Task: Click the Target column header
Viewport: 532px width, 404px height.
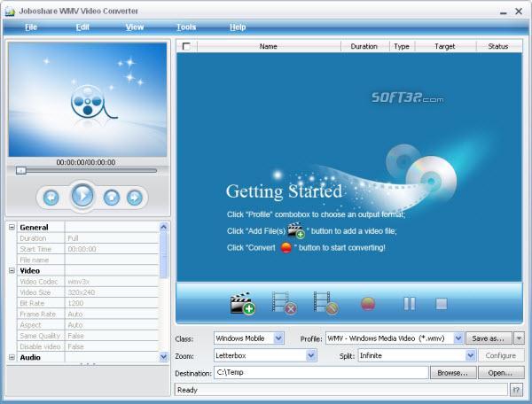Action: pyautogui.click(x=445, y=46)
